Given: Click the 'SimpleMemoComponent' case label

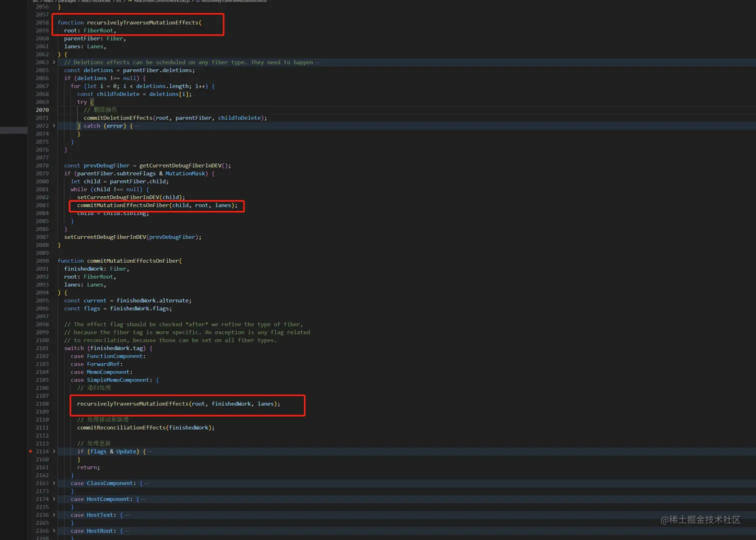Looking at the screenshot, I should coord(118,380).
